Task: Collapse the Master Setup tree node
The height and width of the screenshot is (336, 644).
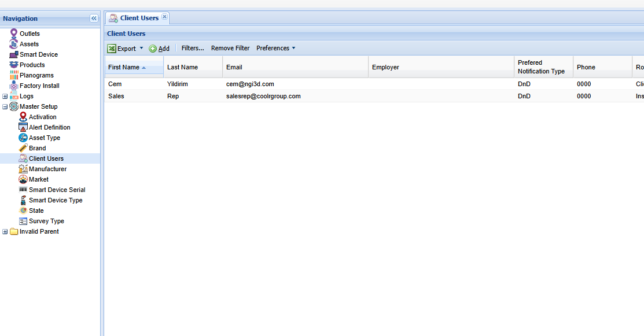Action: click(5, 106)
